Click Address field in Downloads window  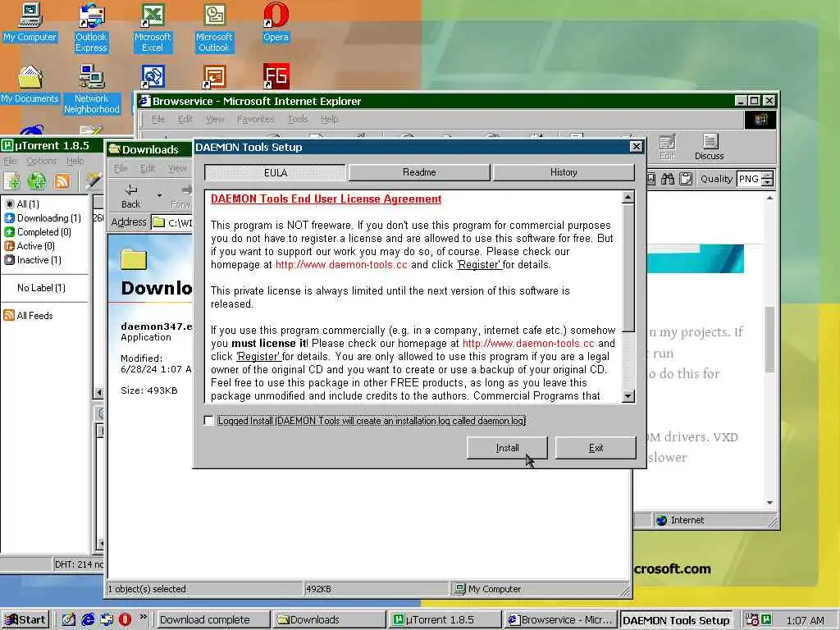tap(171, 222)
